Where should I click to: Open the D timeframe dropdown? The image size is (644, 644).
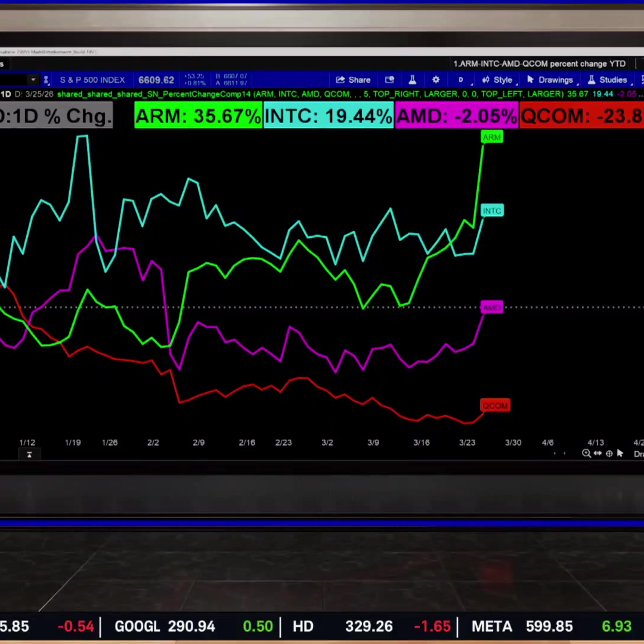[x=461, y=80]
